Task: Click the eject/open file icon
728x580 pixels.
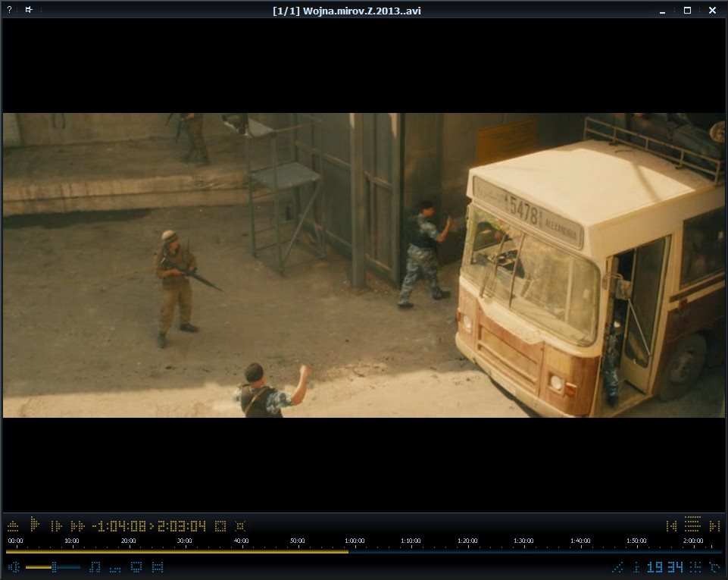Action: [x=13, y=526]
